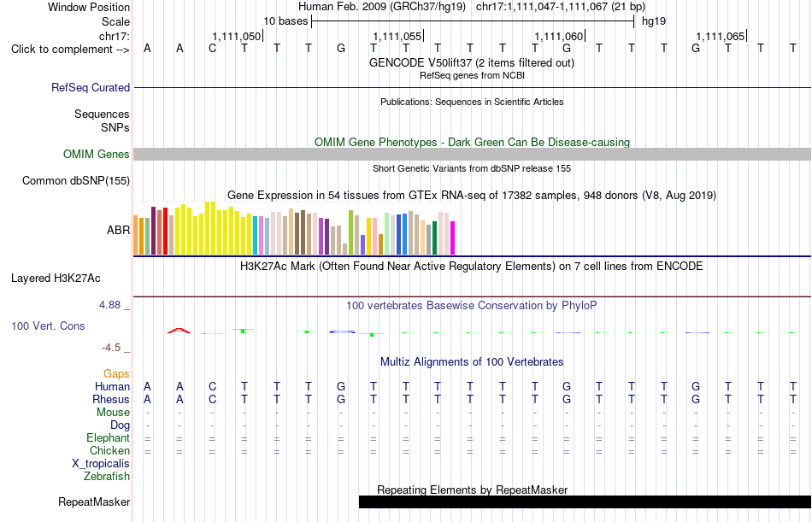
Task: Click the ABR gene label
Action: pos(118,230)
